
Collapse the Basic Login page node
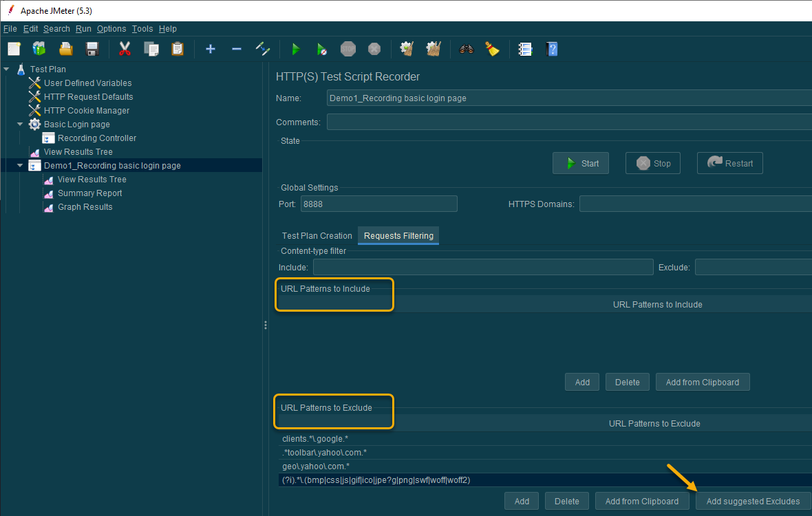point(20,125)
